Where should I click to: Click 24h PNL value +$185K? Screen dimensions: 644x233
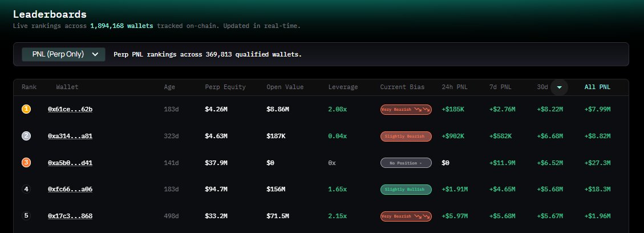453,109
